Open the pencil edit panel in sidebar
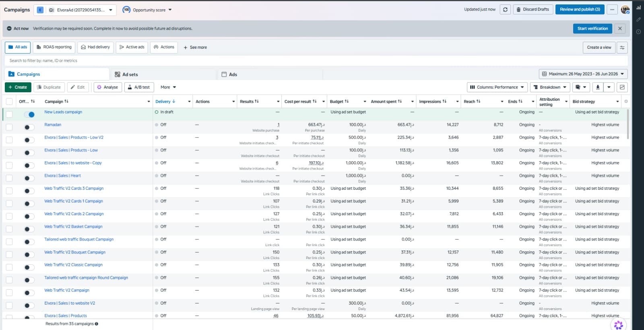 (638, 19)
